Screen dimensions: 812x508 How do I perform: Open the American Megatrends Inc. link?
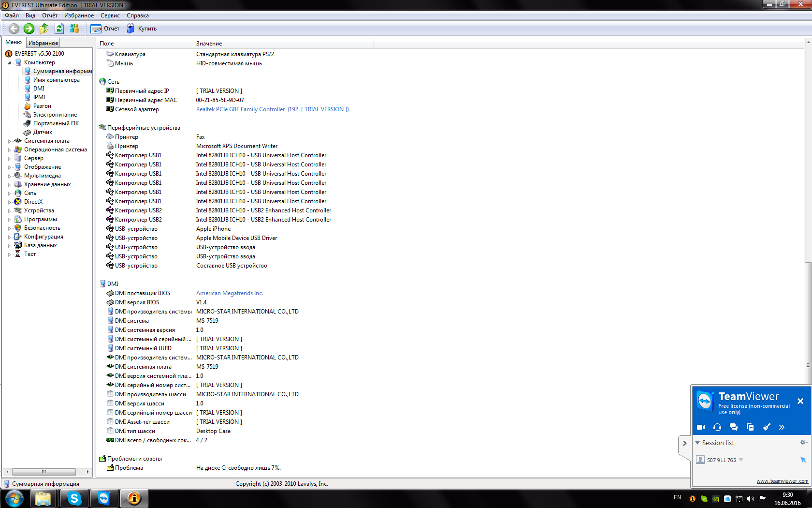tap(230, 293)
